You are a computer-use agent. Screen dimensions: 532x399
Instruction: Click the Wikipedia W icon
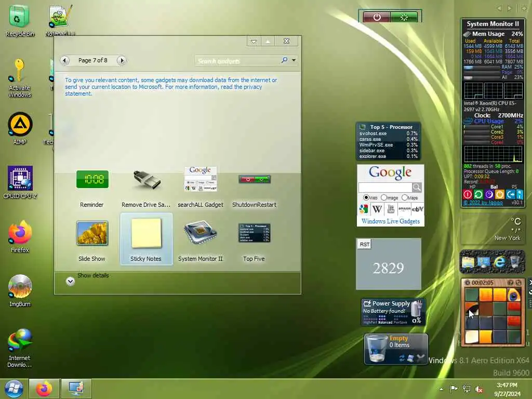[377, 209]
